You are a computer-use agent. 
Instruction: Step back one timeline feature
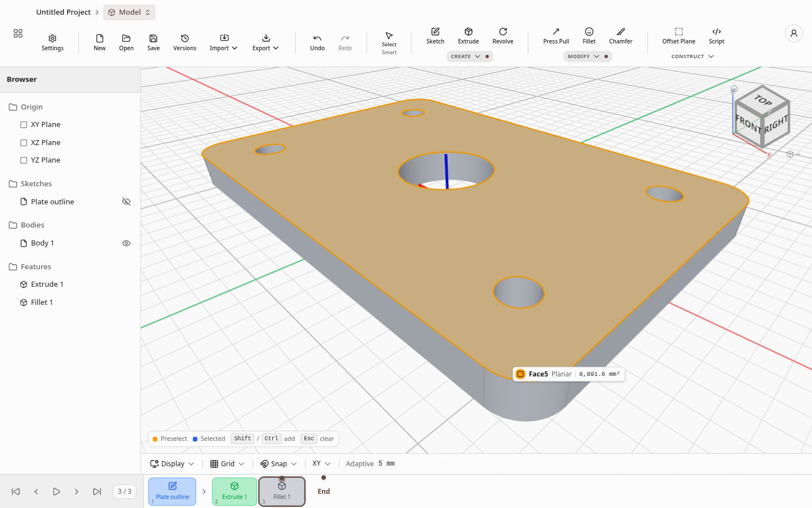click(36, 492)
